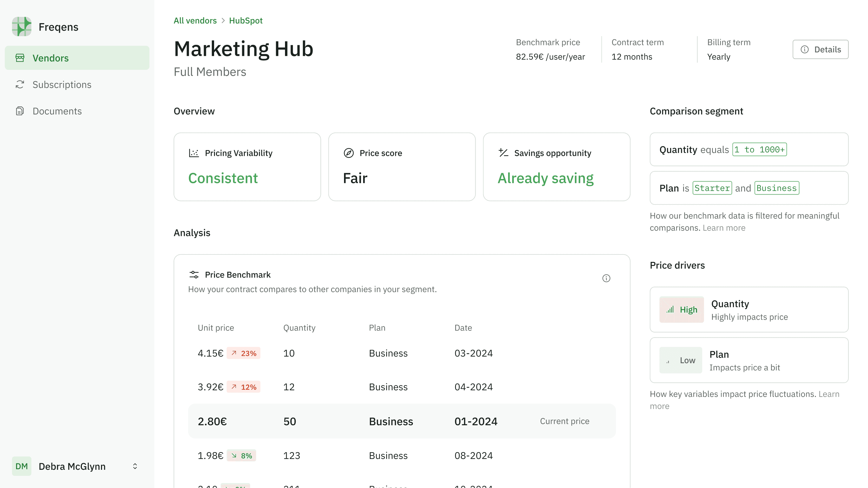868x488 pixels.
Task: Click the Freqens logo icon
Action: [x=22, y=27]
